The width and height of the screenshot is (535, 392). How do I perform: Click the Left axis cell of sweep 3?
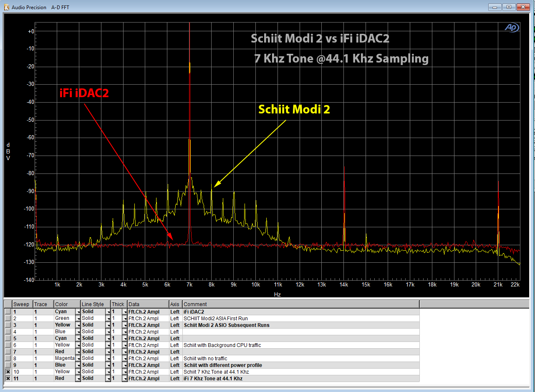(176, 325)
